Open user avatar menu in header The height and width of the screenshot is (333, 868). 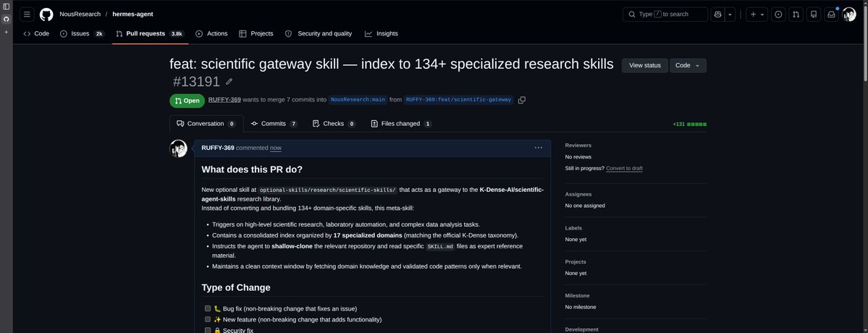click(849, 14)
